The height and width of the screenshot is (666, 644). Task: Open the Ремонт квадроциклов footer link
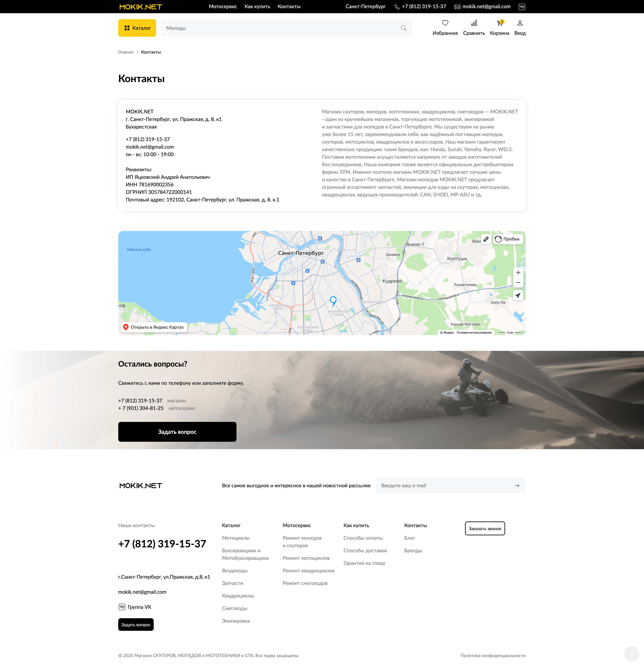(309, 571)
